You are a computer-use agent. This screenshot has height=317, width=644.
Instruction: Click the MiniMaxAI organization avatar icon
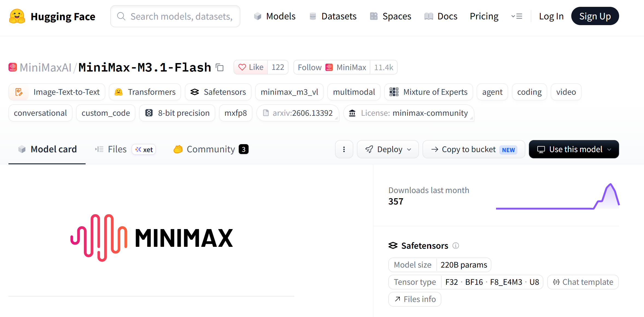pyautogui.click(x=13, y=67)
